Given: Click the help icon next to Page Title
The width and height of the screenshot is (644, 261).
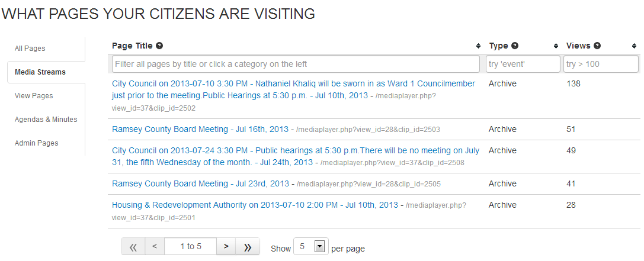Looking at the screenshot, I should [160, 46].
